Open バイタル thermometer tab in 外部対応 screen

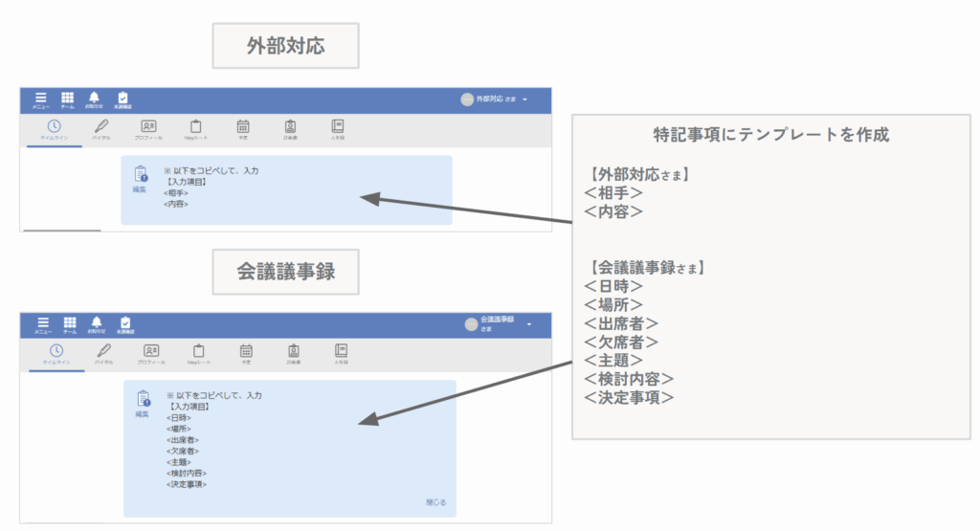[101, 130]
